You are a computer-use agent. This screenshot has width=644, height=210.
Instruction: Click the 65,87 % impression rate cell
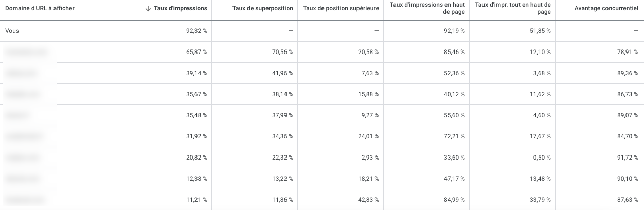point(196,52)
